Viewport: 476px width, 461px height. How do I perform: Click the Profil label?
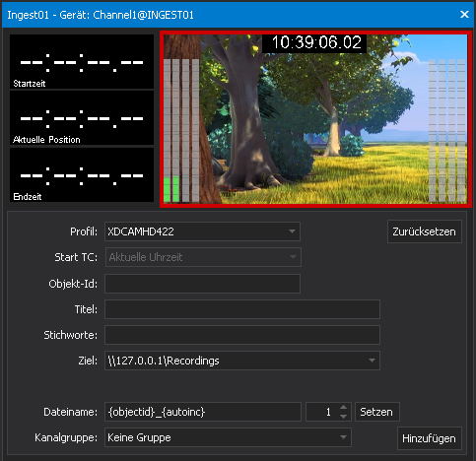coord(84,231)
